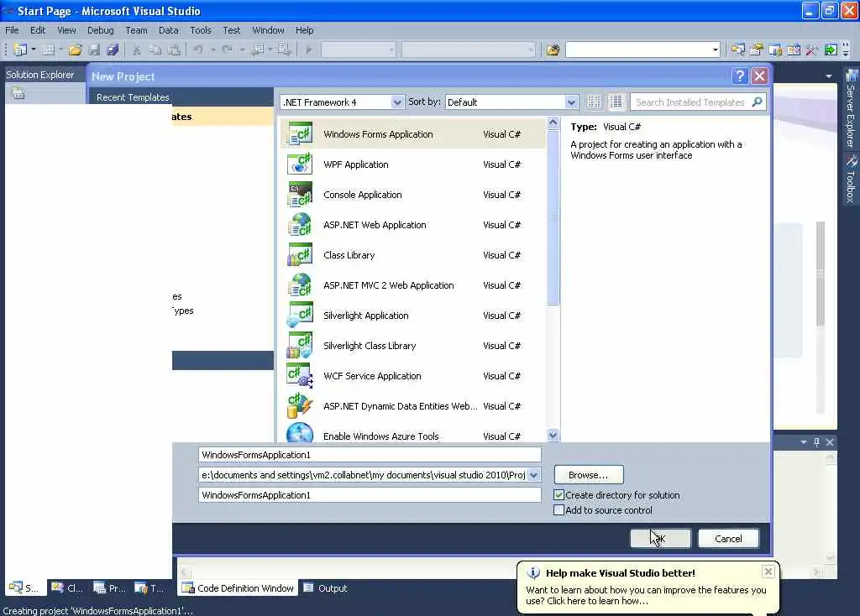Click template list scroll down arrow
The image size is (860, 616).
(x=553, y=436)
